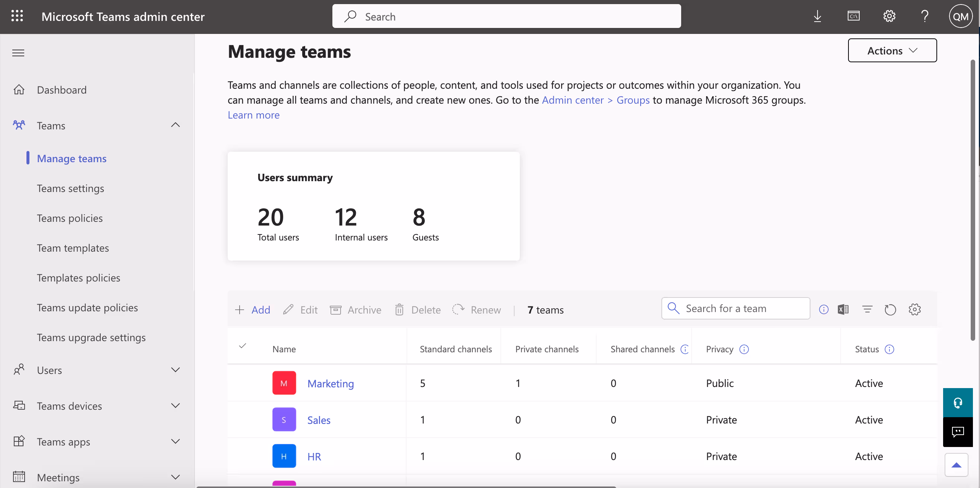Click the downloads arrow icon in header
This screenshot has width=980, height=488.
tap(817, 16)
